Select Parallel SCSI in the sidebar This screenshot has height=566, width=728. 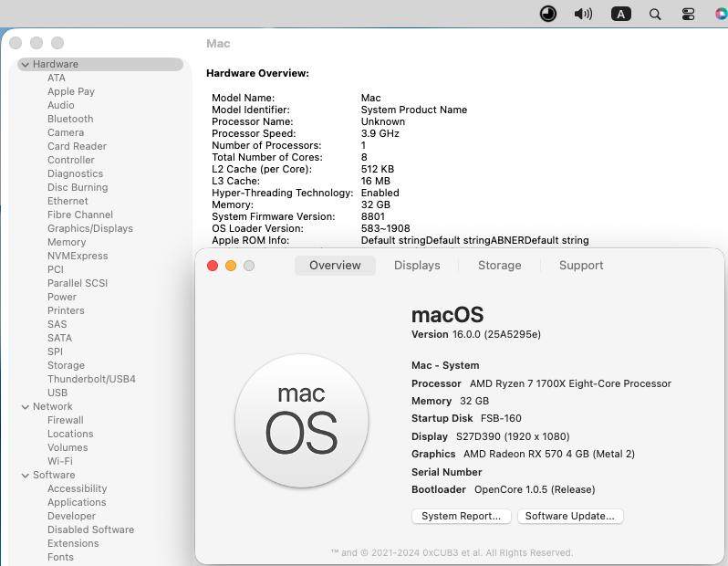pos(78,284)
